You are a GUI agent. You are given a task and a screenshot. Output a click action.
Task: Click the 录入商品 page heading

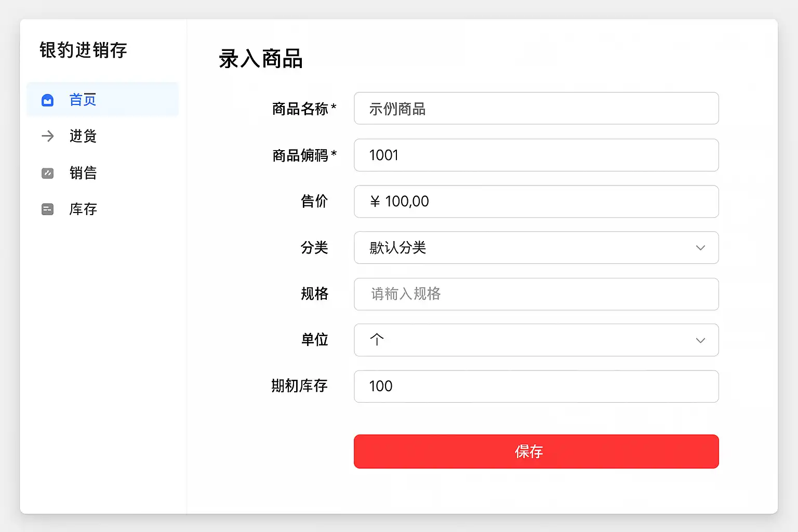(x=260, y=59)
